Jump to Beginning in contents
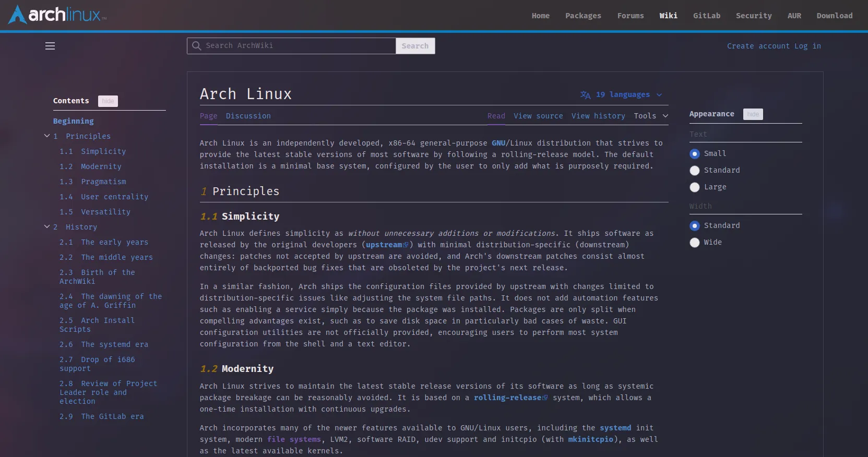Viewport: 868px width, 457px height. [x=74, y=121]
